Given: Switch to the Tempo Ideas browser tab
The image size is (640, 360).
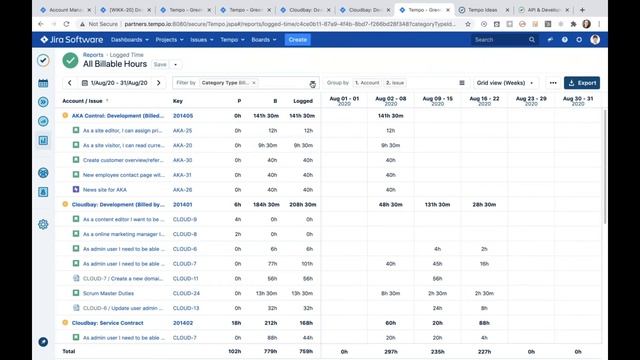Looking at the screenshot, I should point(483,10).
